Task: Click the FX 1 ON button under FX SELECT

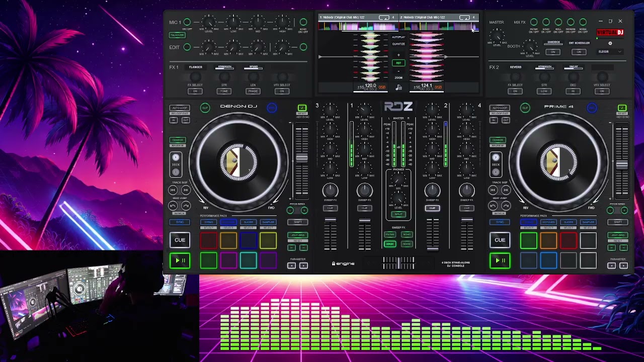Action: click(x=195, y=91)
